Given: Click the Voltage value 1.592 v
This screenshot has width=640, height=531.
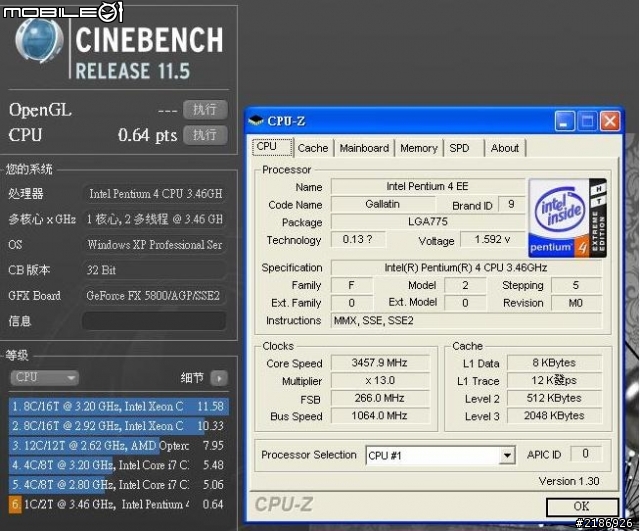Looking at the screenshot, I should pyautogui.click(x=492, y=240).
